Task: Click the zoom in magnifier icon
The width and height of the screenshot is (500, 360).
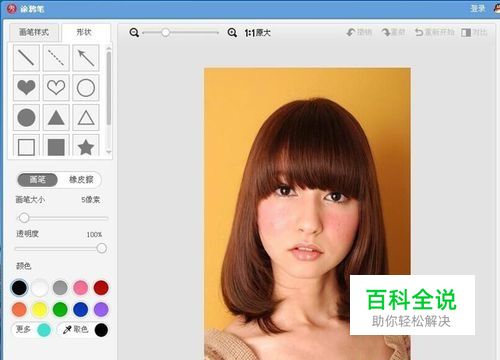Action: coord(232,33)
